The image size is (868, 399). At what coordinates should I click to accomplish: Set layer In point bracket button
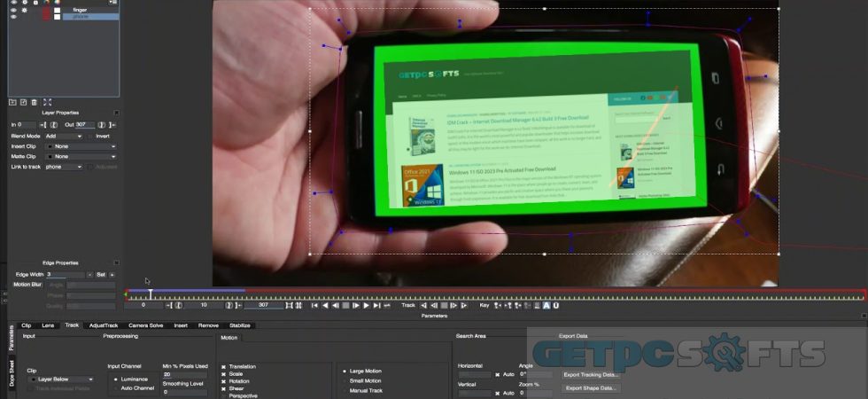(43, 125)
